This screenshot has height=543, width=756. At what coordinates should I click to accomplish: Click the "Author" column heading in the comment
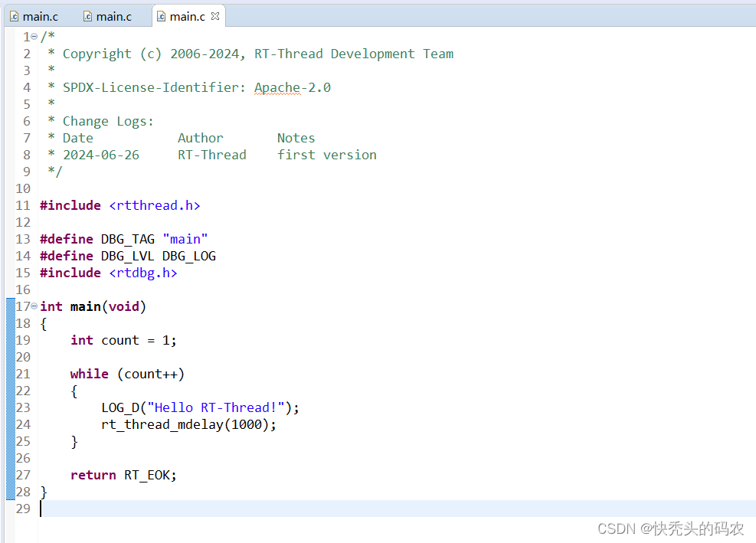coord(201,138)
